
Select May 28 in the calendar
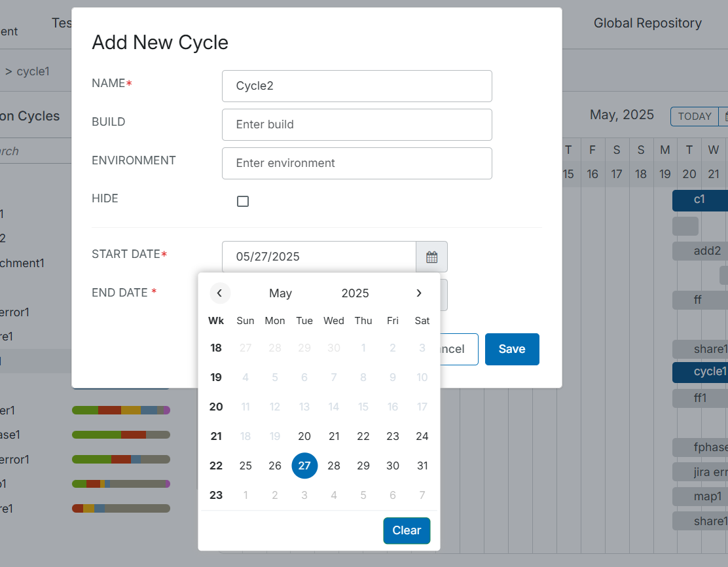(x=334, y=466)
